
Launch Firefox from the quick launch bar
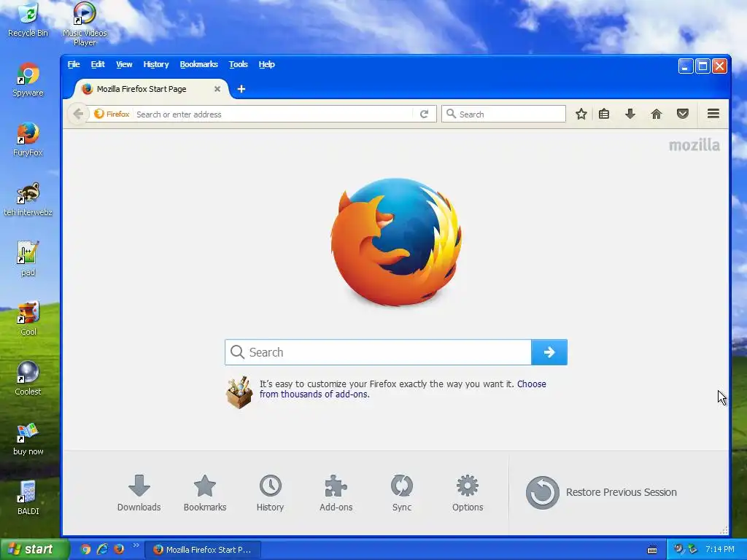coord(119,550)
